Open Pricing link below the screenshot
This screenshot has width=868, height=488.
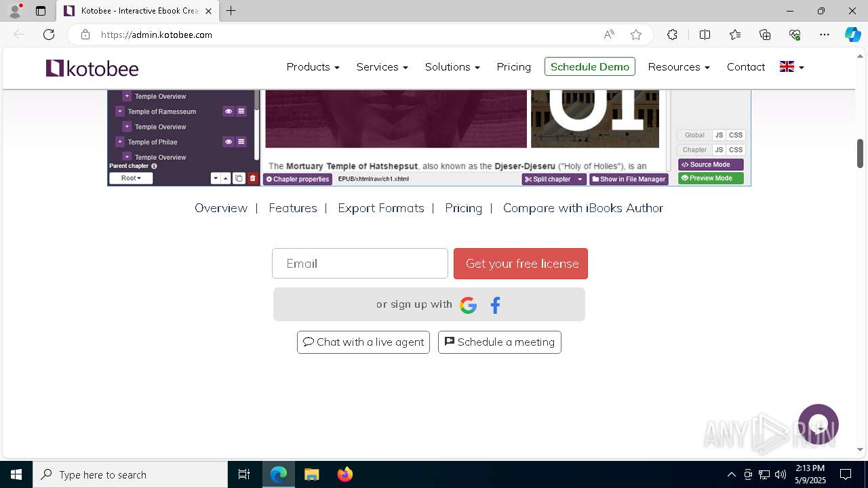(x=464, y=208)
